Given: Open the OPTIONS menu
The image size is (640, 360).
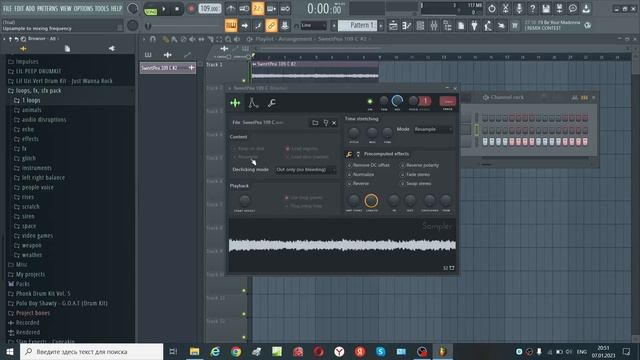Looking at the screenshot, I should click(83, 8).
